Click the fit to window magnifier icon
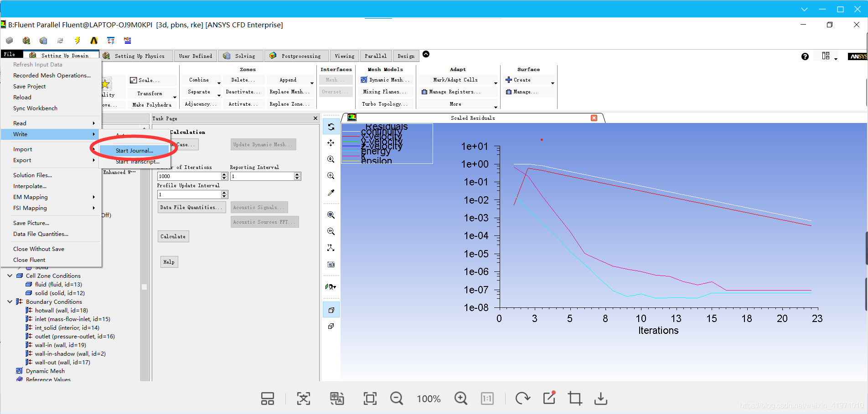868x414 pixels. click(x=331, y=215)
